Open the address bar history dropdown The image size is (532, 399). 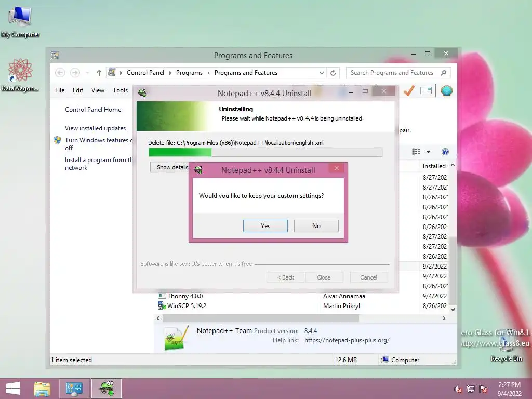pyautogui.click(x=322, y=73)
